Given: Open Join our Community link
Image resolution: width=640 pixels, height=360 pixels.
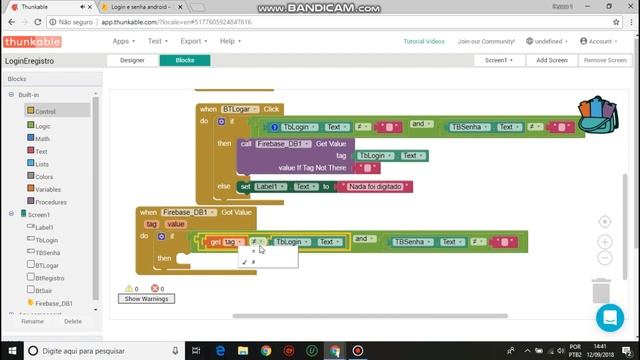Looking at the screenshot, I should tap(486, 41).
